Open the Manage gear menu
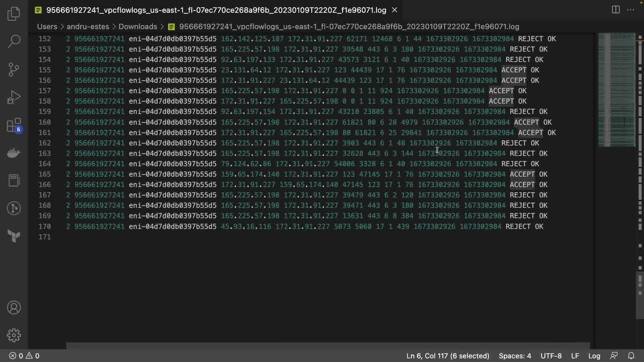Screen dimensions: 644x362 [x=14, y=335]
